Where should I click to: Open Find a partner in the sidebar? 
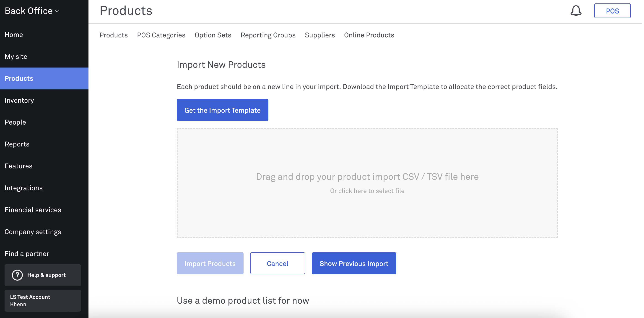click(44, 253)
